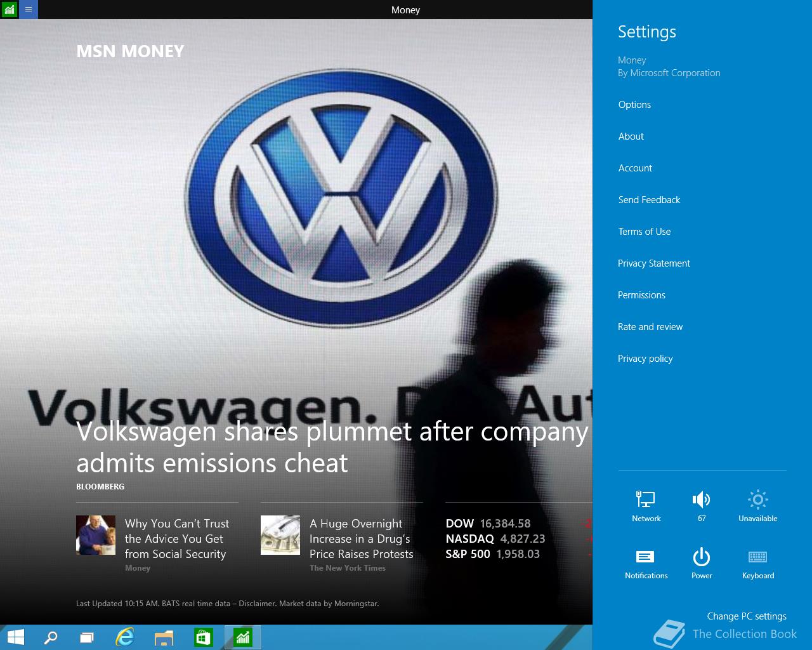Screen dimensions: 812x650
Task: Click the Change PC settings link
Action: tap(747, 616)
